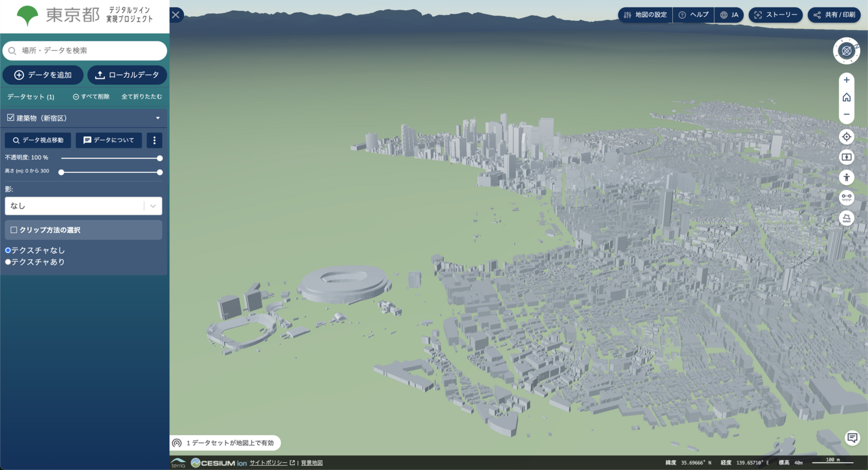This screenshot has width=868, height=470.
Task: Enable split-screen compare tool icon
Action: point(846,157)
